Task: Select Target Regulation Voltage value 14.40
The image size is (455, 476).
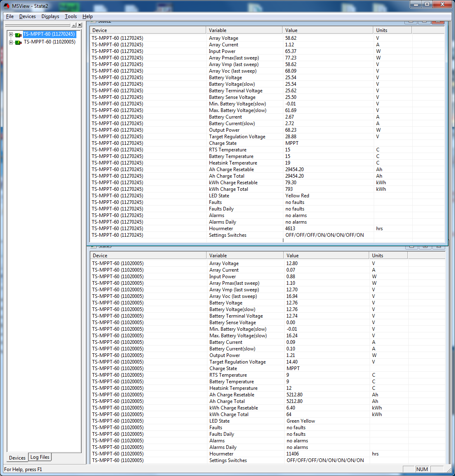Action: tap(292, 362)
